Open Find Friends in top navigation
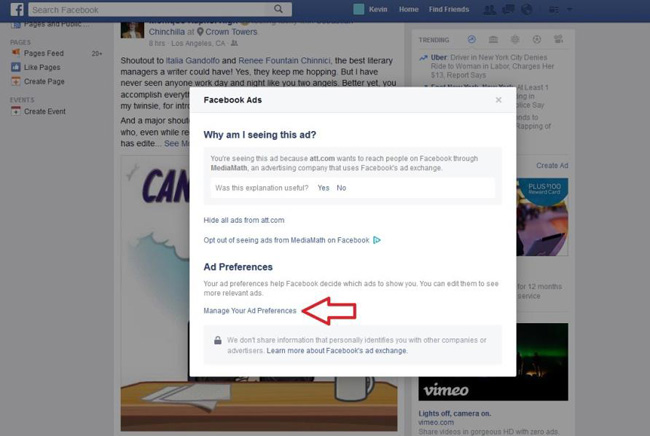Viewport: 650px width, 436px height. pyautogui.click(x=448, y=9)
